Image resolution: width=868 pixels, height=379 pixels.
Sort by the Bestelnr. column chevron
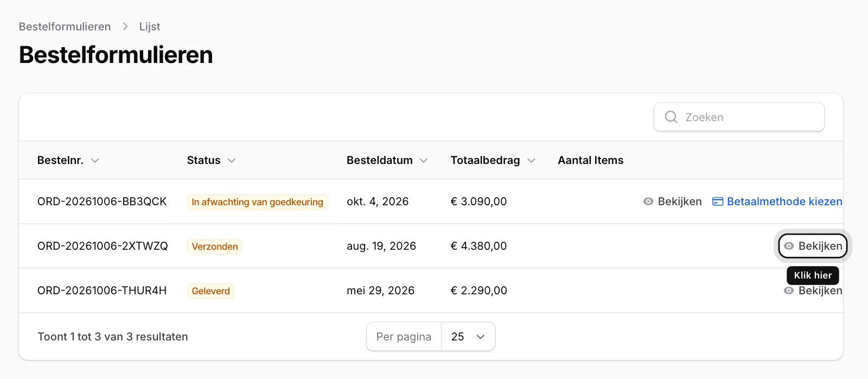[95, 161]
